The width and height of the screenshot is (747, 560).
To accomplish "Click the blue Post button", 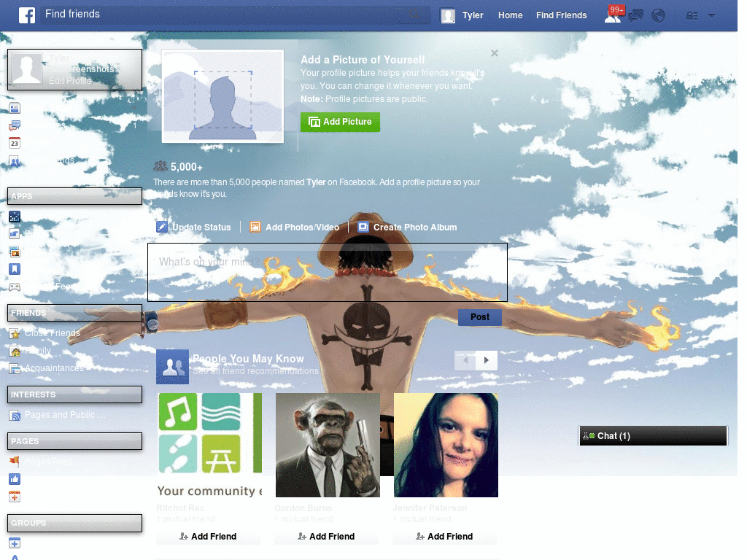I will [480, 317].
